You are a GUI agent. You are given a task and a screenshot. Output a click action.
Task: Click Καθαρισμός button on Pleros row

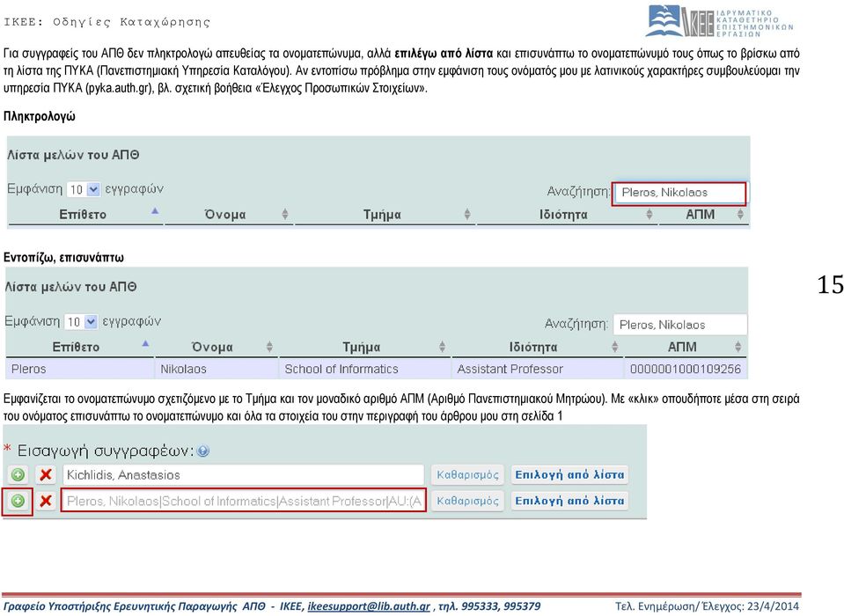tap(467, 501)
